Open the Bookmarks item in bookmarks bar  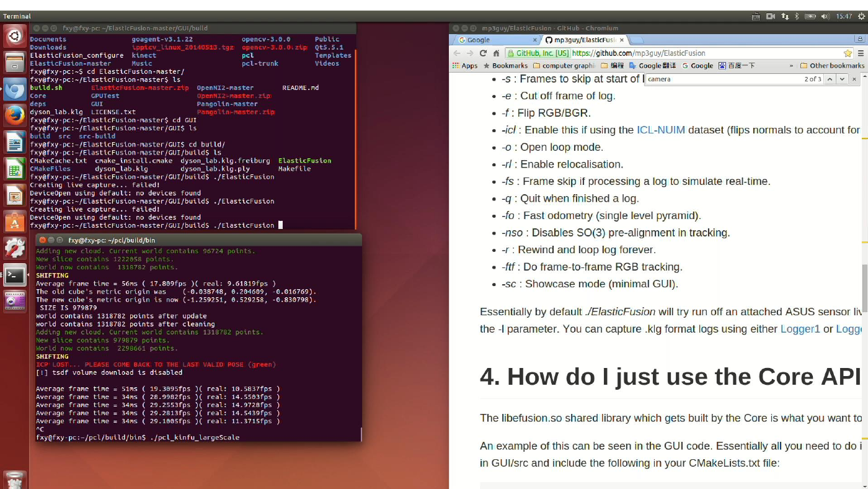point(505,66)
